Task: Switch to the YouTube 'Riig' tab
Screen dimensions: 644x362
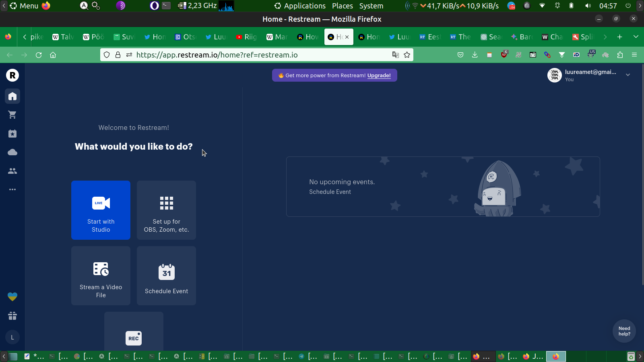Action: coord(246,37)
